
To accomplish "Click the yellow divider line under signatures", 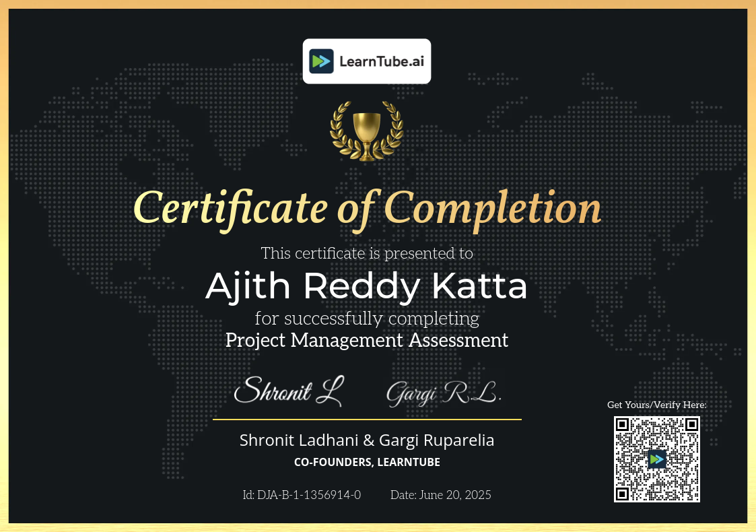I will pyautogui.click(x=367, y=419).
